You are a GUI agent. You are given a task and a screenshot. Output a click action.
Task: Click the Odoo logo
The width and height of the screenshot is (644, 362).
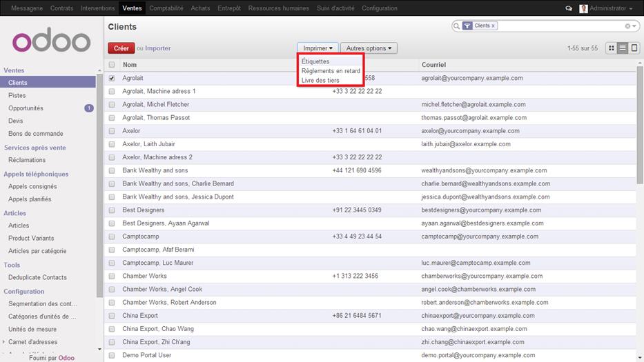[51, 40]
